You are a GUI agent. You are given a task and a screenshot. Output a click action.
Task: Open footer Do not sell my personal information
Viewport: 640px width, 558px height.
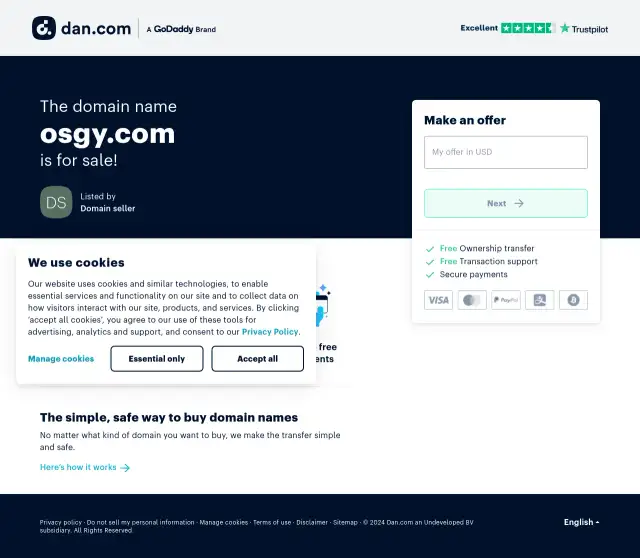[x=140, y=522]
